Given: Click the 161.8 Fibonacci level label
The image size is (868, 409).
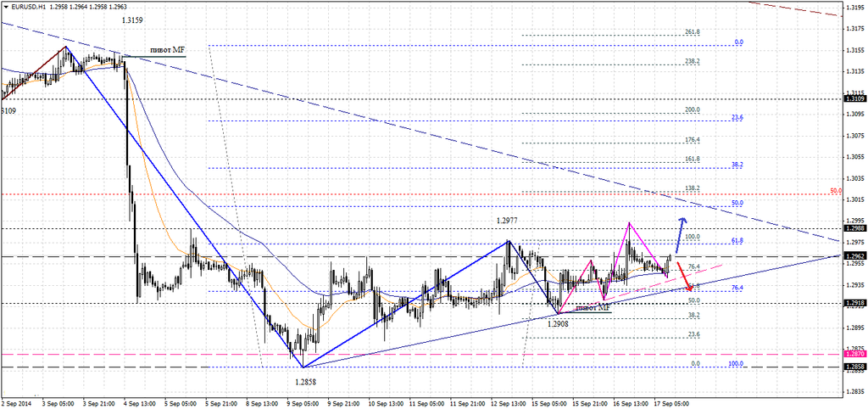Looking at the screenshot, I should 693,158.
